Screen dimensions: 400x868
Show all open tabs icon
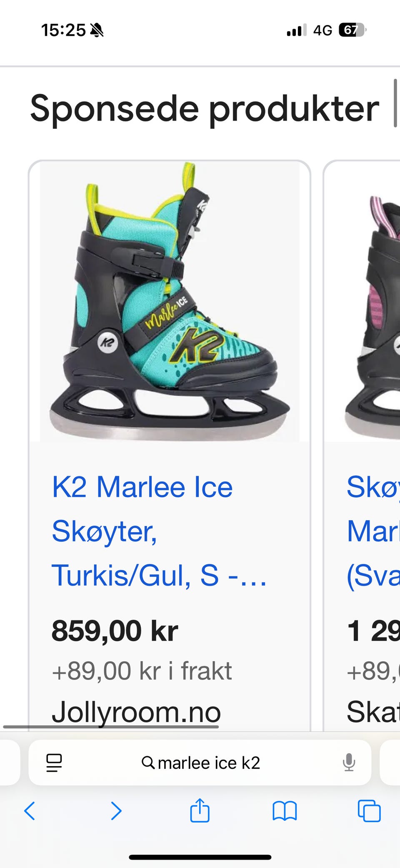369,811
